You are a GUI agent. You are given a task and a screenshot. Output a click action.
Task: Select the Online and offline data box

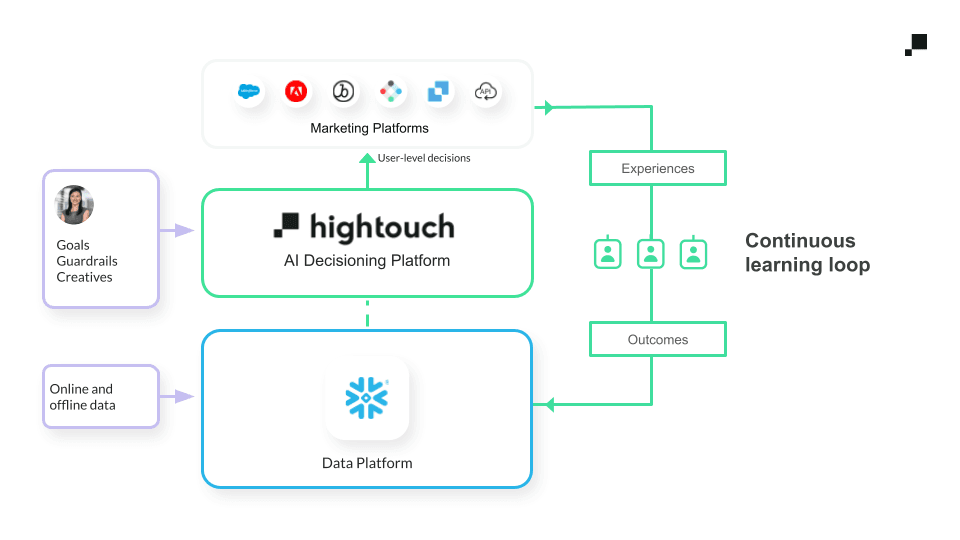point(101,397)
